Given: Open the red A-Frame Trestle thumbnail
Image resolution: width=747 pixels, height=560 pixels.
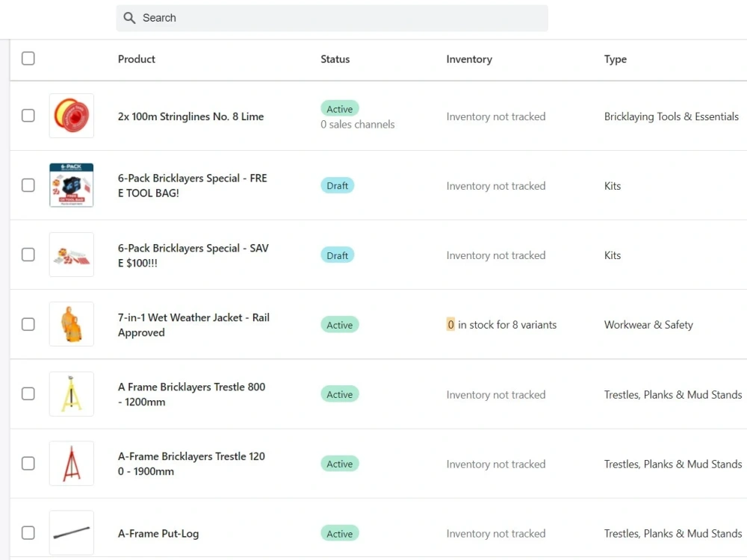Looking at the screenshot, I should 72,464.
